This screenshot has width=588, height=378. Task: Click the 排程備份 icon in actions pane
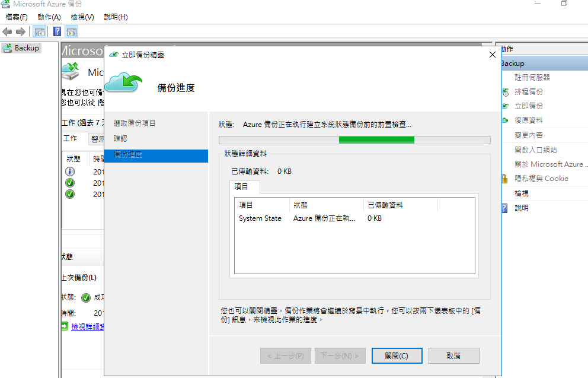505,92
